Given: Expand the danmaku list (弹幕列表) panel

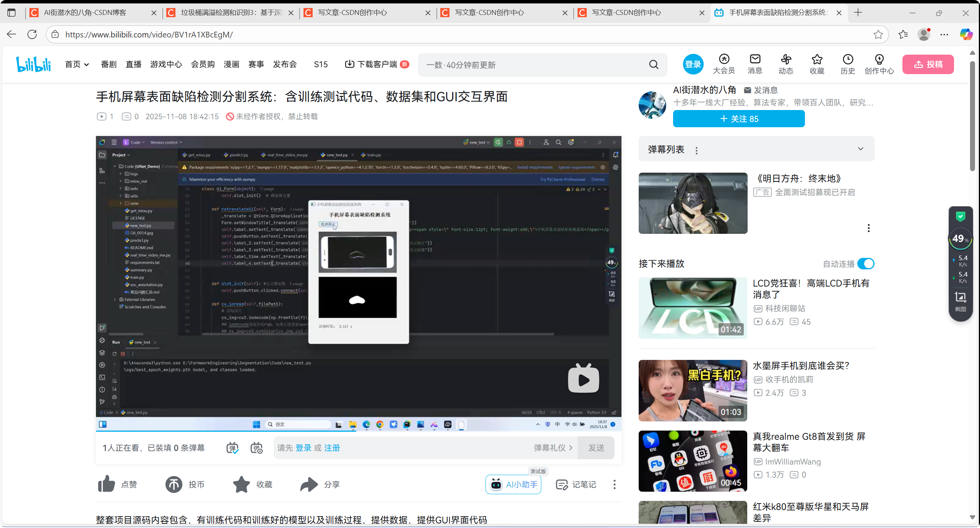Looking at the screenshot, I should tap(860, 149).
